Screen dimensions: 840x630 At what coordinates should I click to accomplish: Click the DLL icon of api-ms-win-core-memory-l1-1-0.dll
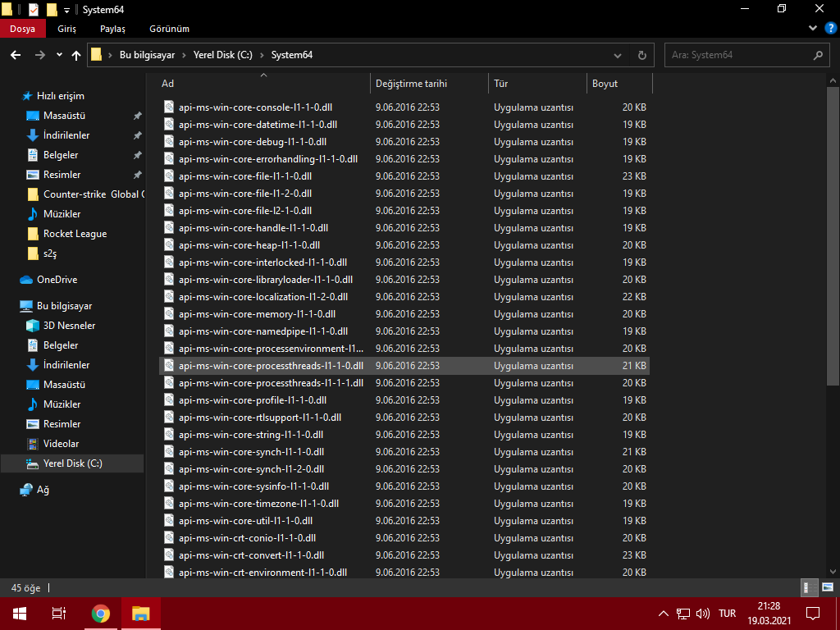[169, 314]
